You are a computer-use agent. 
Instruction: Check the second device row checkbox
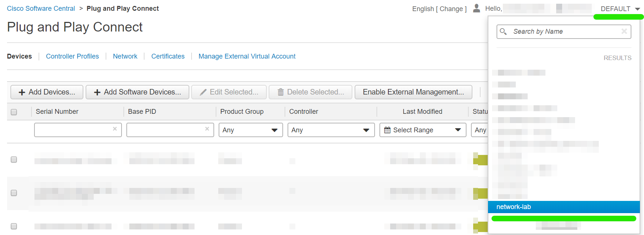point(14,193)
